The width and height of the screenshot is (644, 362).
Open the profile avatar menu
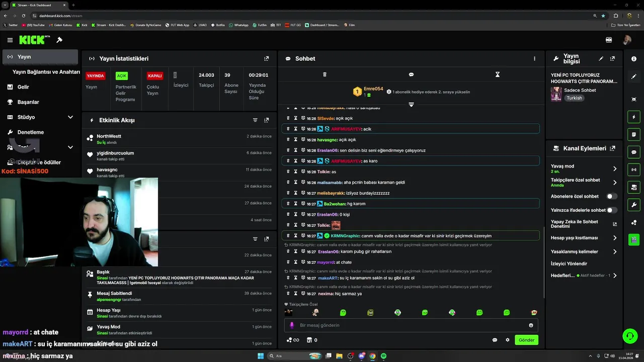(x=627, y=40)
